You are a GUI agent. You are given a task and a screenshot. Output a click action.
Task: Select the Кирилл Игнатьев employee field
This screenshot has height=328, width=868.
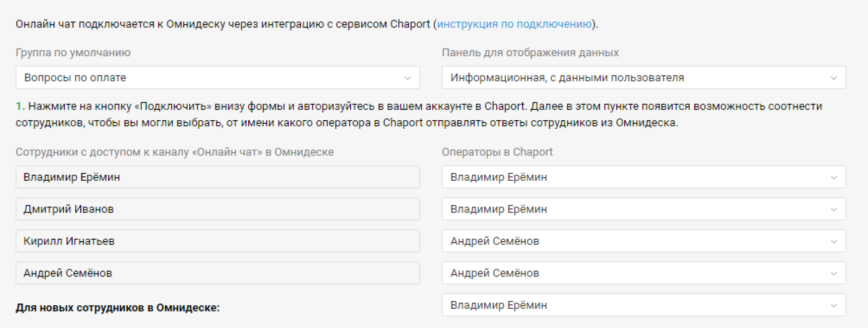point(217,241)
